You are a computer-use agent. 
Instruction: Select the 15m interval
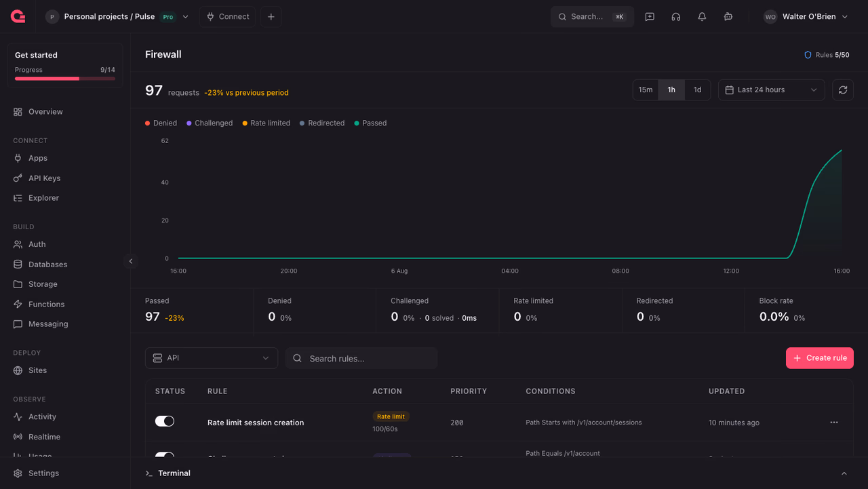(646, 90)
